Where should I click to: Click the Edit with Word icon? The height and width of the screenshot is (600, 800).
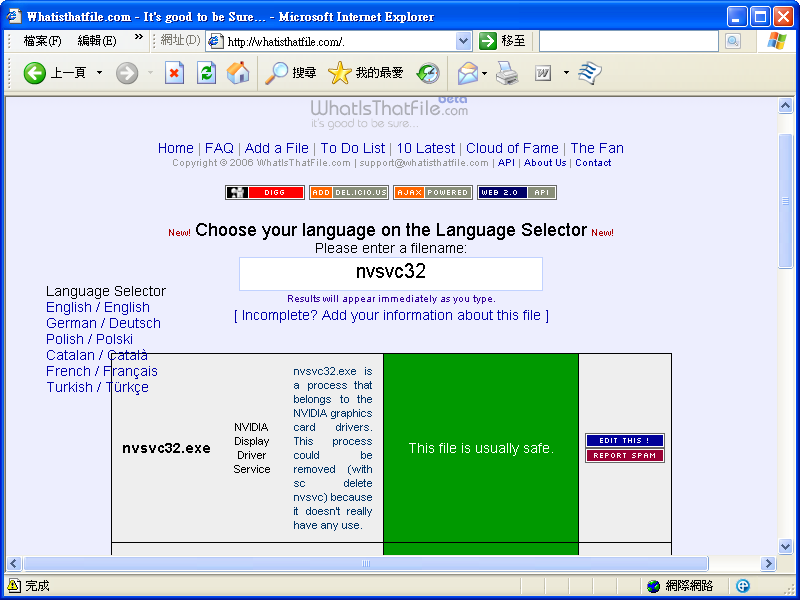(543, 73)
